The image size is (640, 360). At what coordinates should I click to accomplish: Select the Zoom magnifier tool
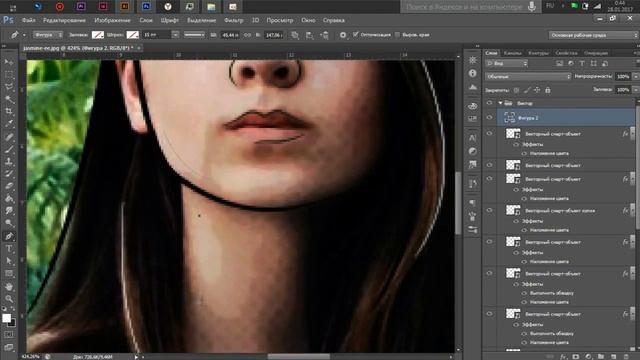(x=9, y=299)
